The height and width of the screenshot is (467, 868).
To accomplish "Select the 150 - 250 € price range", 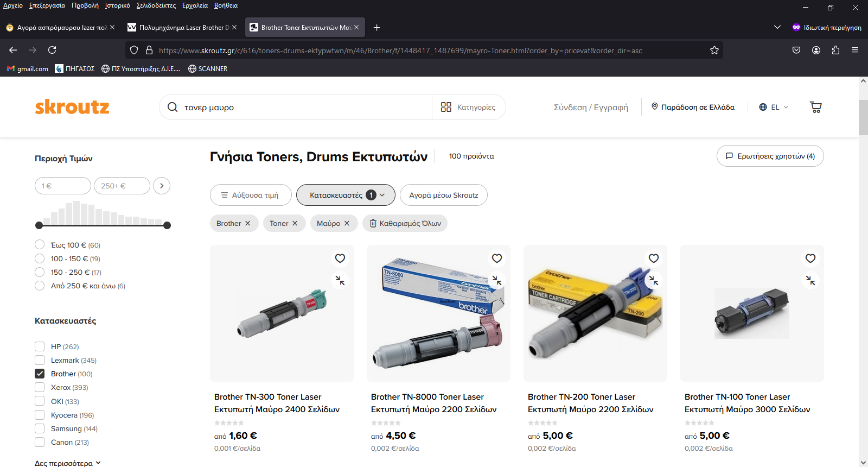I will point(40,272).
